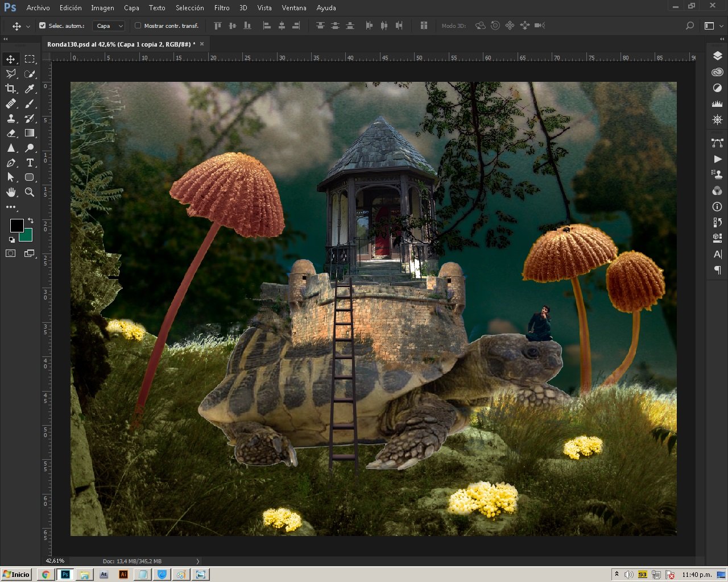Image resolution: width=728 pixels, height=582 pixels.
Task: Open the Paths panel icon
Action: [x=717, y=143]
